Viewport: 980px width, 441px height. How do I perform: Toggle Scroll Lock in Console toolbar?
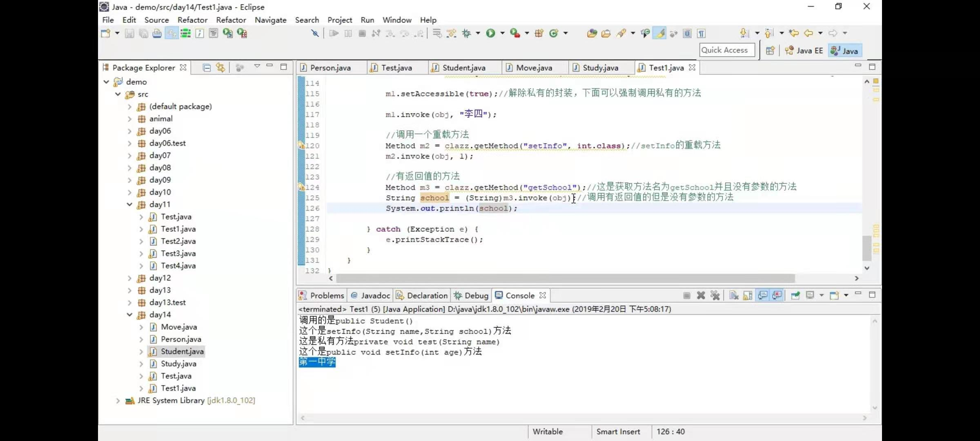748,295
